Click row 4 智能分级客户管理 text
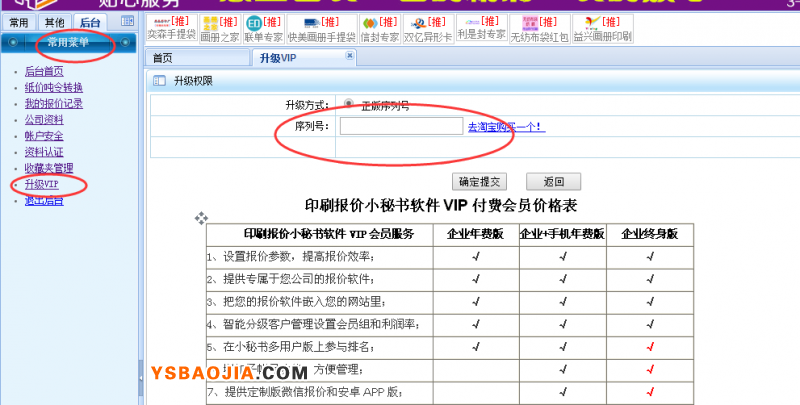800x405 pixels. tap(313, 324)
